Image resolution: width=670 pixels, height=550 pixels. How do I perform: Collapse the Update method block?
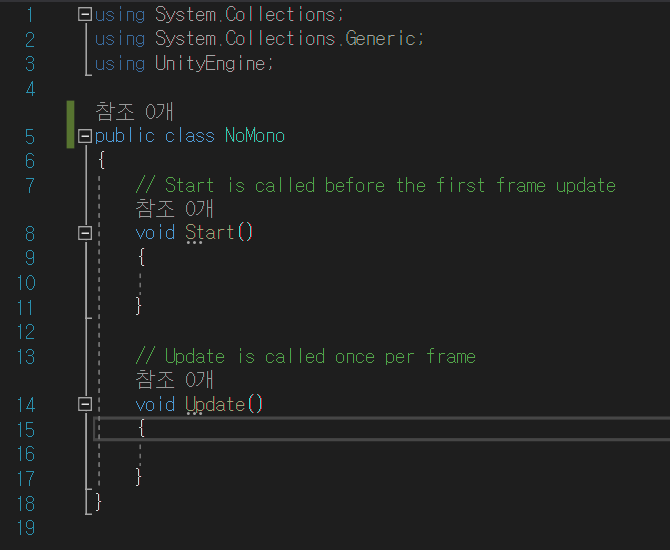(x=85, y=404)
